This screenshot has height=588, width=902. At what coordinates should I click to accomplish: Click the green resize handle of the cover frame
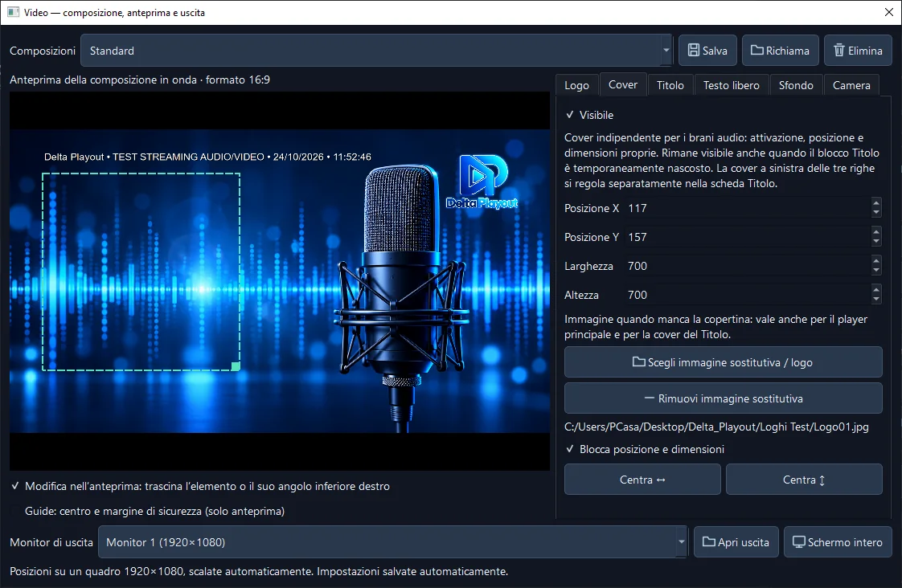(236, 366)
